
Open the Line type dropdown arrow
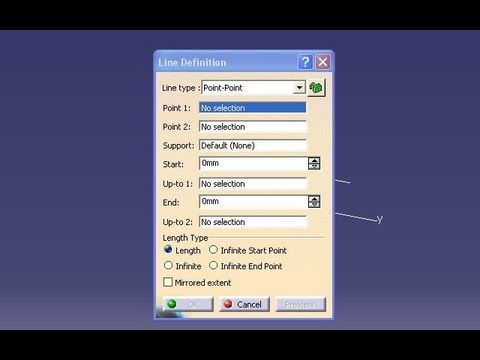[x=299, y=88]
